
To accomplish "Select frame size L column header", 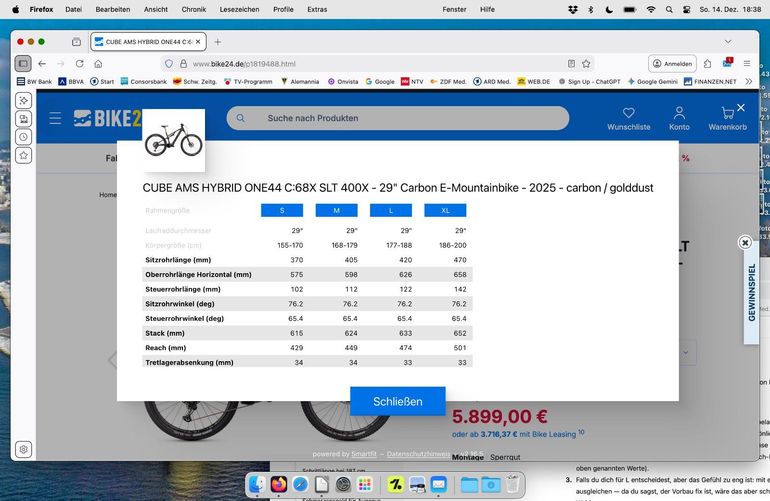I will [391, 210].
